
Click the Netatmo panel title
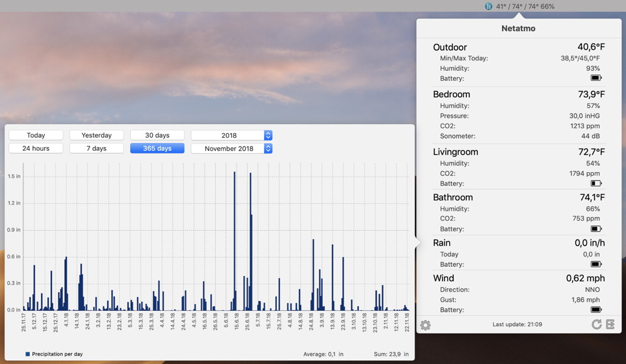518,28
